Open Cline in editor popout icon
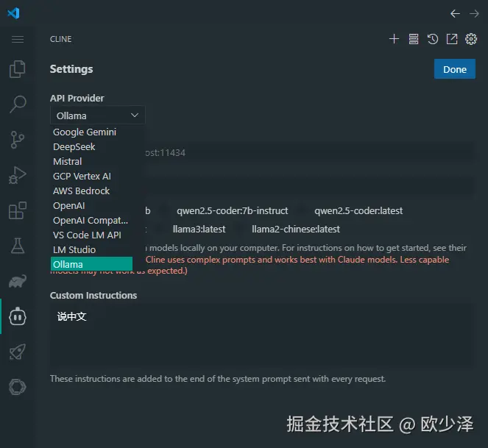This screenshot has width=488, height=448. pos(452,39)
